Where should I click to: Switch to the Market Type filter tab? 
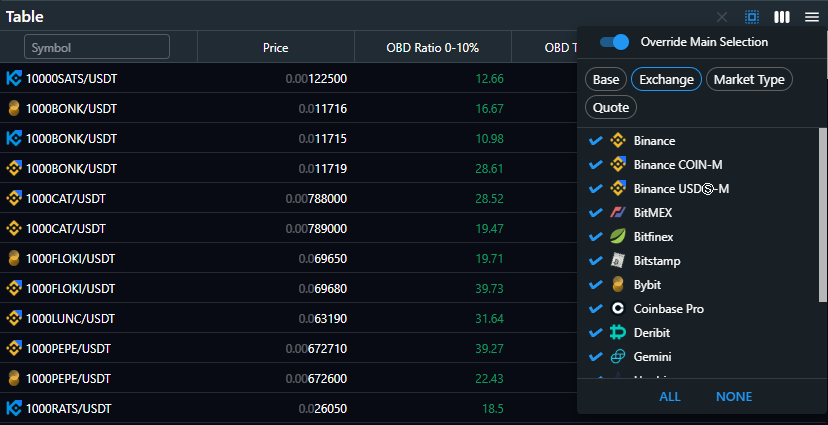(749, 80)
